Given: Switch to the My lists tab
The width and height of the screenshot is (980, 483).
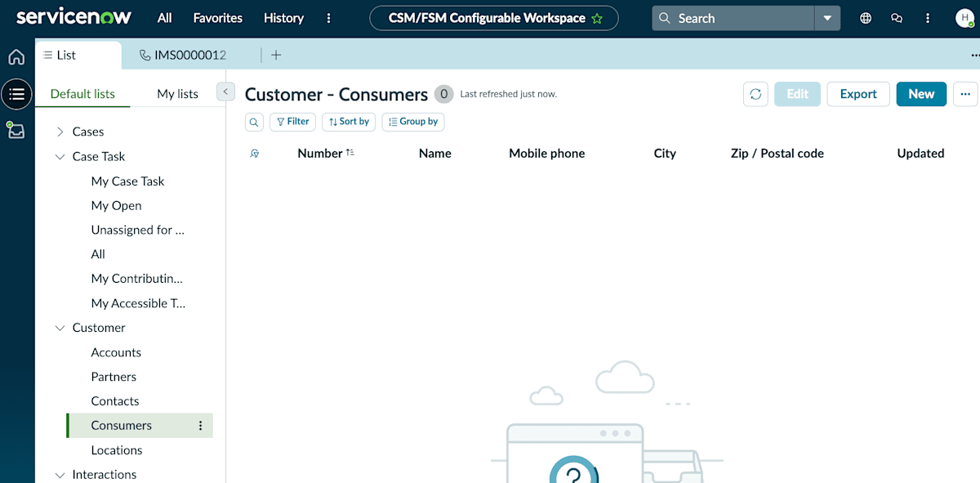Looking at the screenshot, I should [177, 94].
